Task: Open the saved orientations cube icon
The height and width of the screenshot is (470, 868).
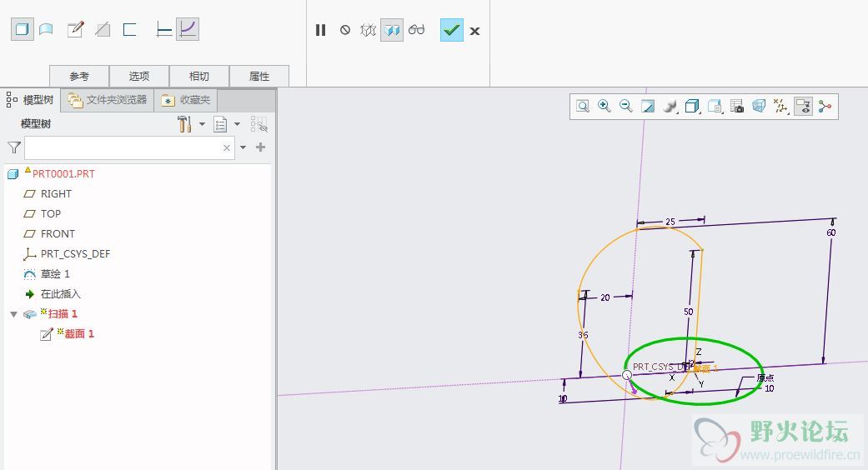Action: [x=692, y=106]
